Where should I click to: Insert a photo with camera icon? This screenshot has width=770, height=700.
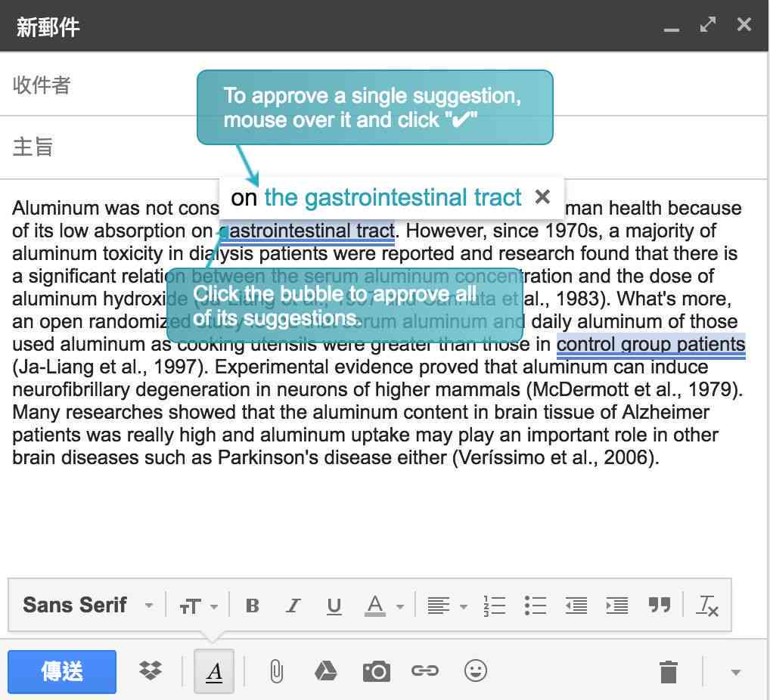tap(376, 671)
